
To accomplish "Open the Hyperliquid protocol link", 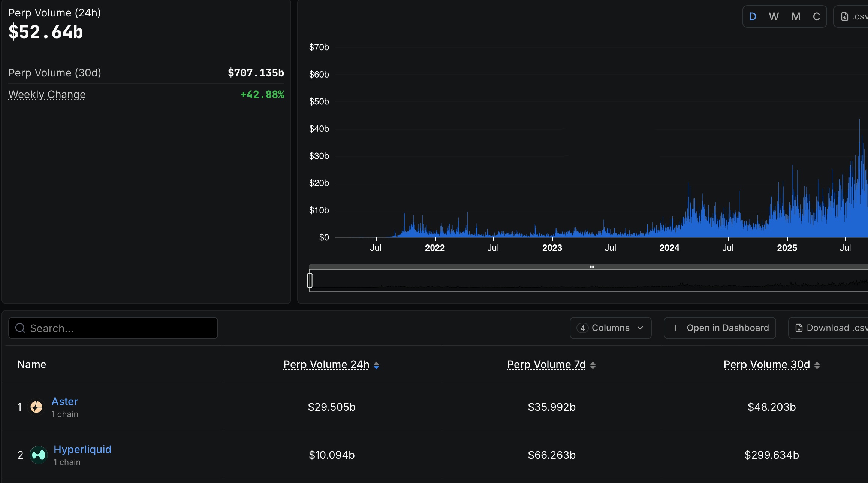I will pos(82,449).
